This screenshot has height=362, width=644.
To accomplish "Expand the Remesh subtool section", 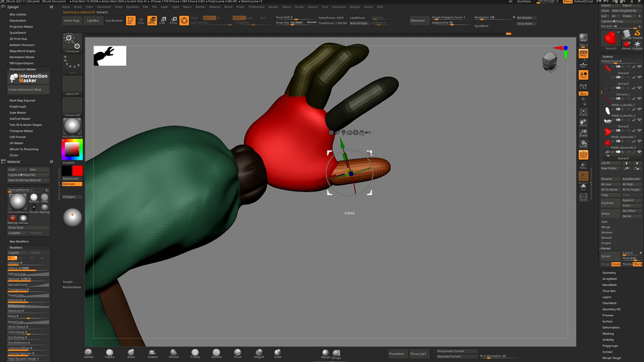I will point(607,238).
